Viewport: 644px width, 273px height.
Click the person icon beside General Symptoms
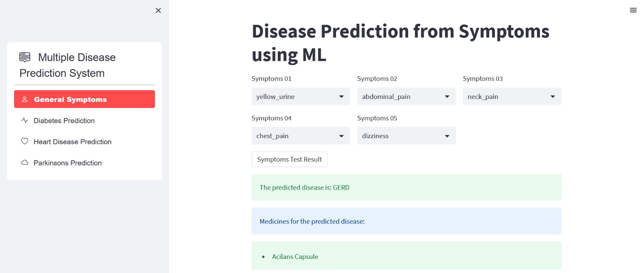tap(25, 99)
